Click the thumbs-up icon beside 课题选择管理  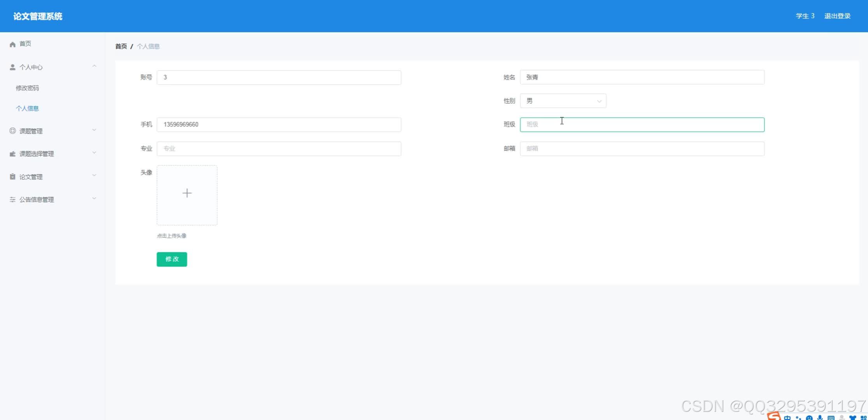12,154
